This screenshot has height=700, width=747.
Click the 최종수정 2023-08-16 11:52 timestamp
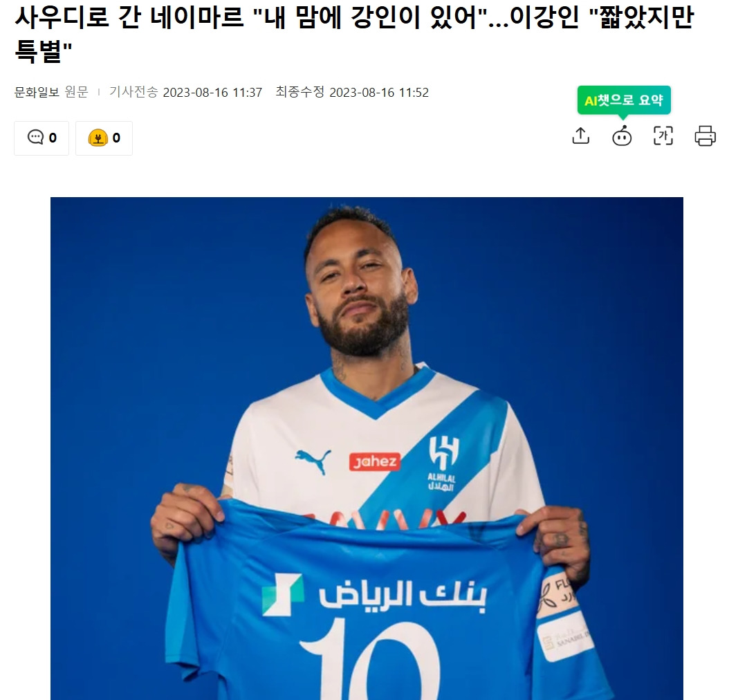[352, 92]
